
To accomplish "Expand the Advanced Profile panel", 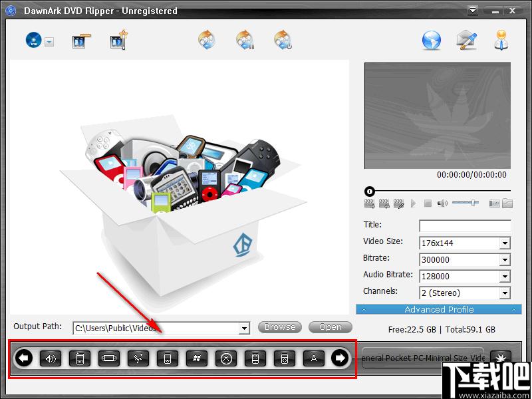I will coord(439,309).
